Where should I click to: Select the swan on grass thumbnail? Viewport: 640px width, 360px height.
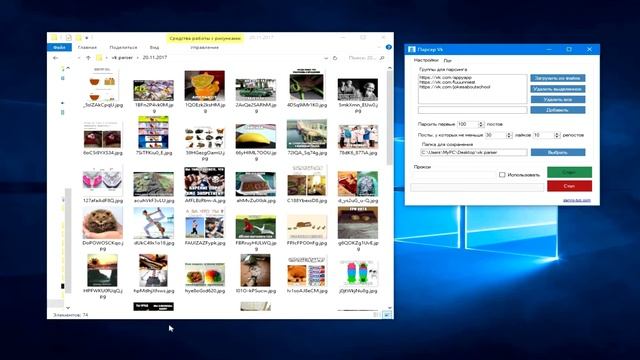(256, 227)
